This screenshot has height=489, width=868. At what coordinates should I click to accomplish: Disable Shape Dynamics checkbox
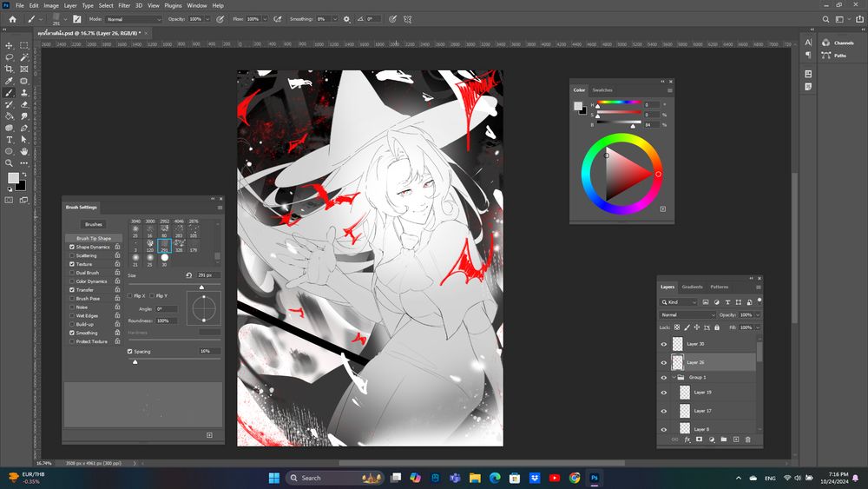coord(72,247)
